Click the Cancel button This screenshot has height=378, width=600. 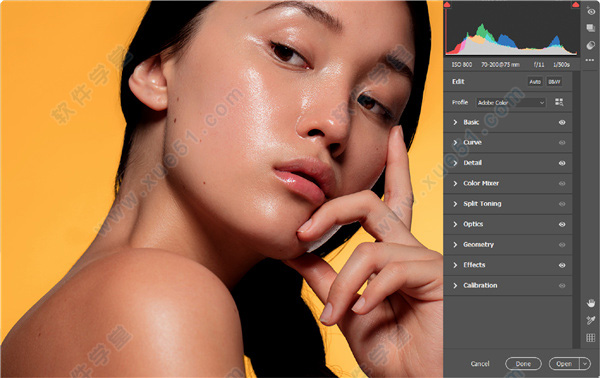[480, 364]
